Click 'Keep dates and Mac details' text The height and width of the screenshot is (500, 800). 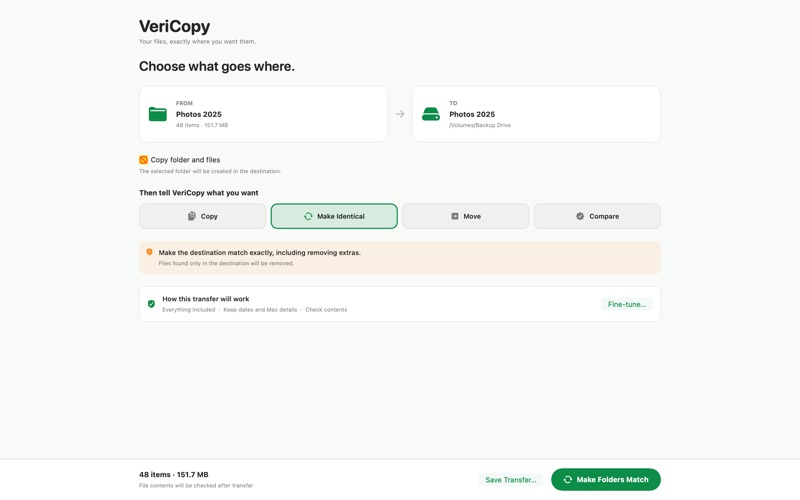260,310
